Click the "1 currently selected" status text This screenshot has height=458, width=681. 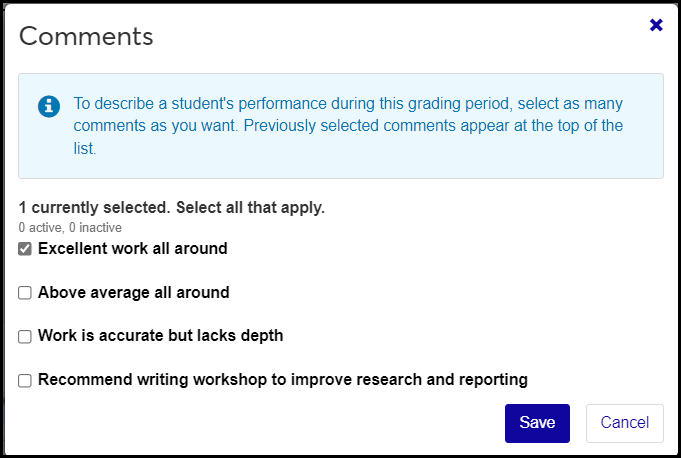point(94,208)
